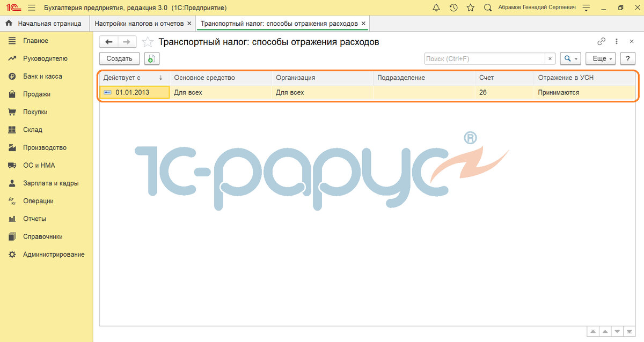The image size is (644, 342).
Task: Add this form to favorites star
Action: 148,42
